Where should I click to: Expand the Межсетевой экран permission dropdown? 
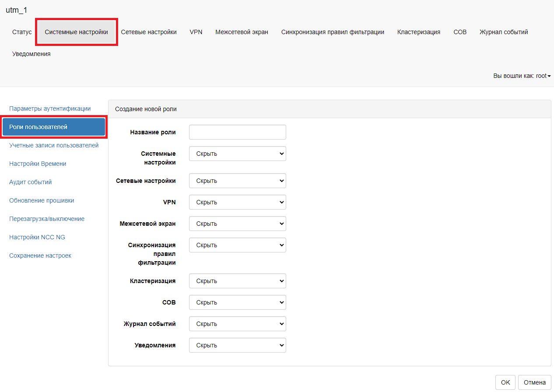point(237,224)
